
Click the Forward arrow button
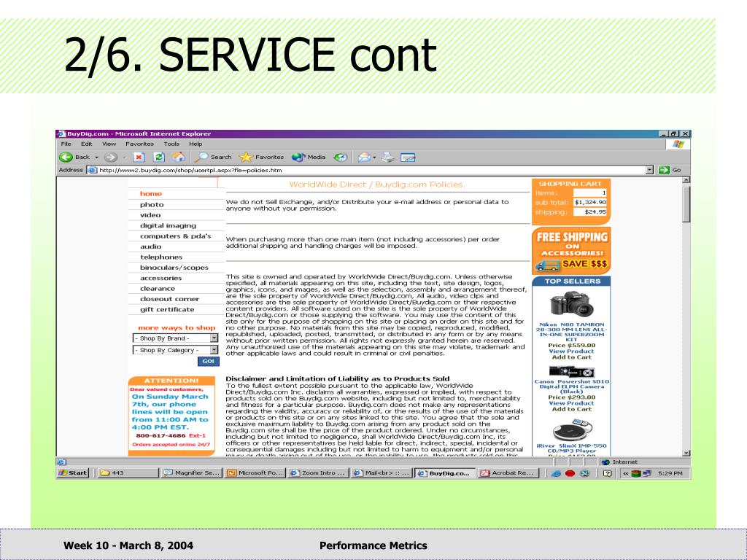pyautogui.click(x=111, y=157)
